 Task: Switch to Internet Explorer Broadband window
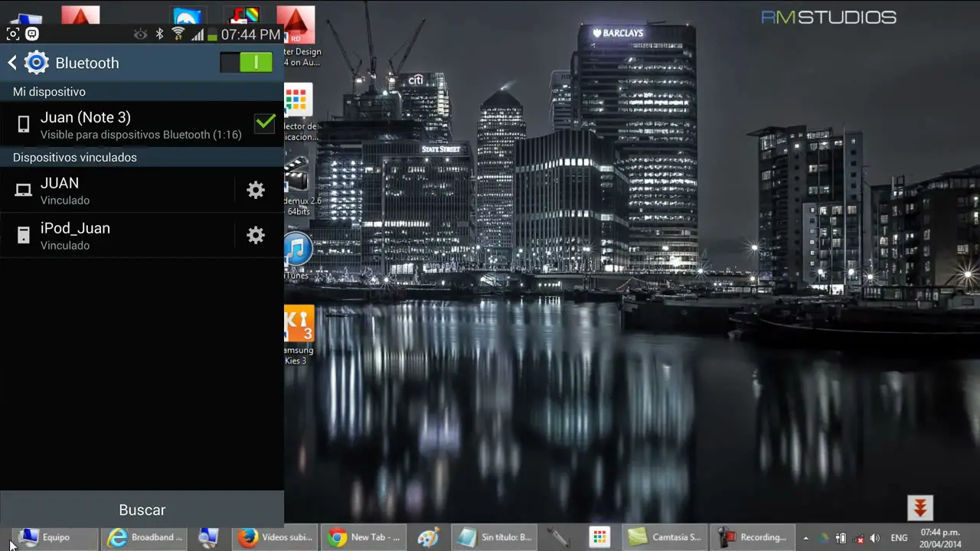click(145, 537)
